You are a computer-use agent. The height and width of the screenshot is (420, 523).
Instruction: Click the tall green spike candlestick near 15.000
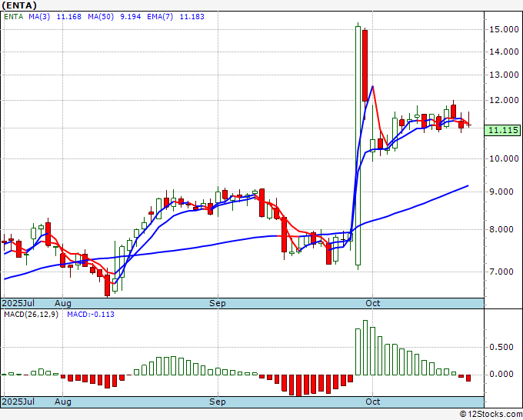click(x=358, y=146)
